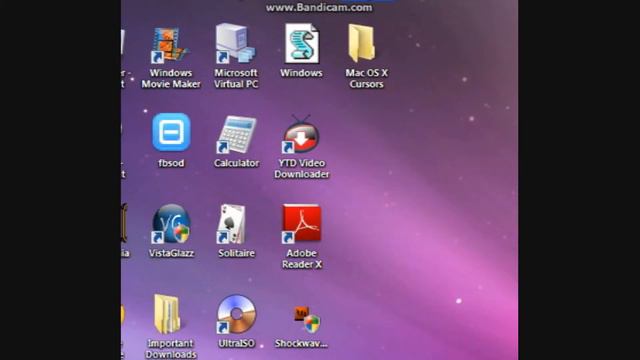Click the "Microsoft Virtual PC" label text

click(236, 78)
